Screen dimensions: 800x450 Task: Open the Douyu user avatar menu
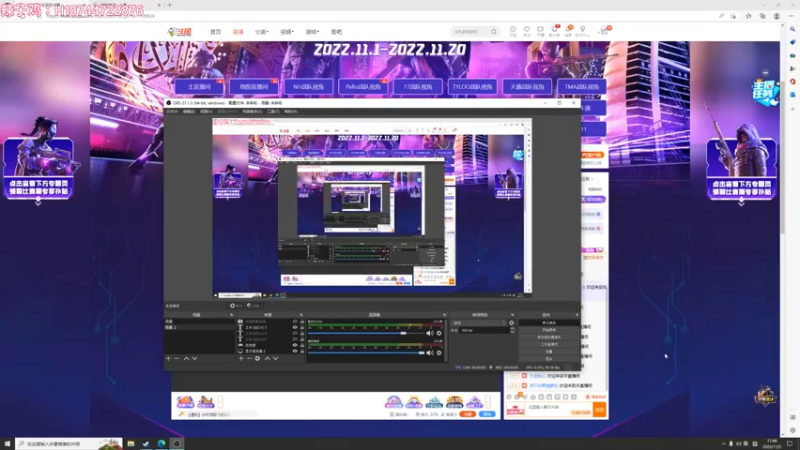tap(605, 31)
